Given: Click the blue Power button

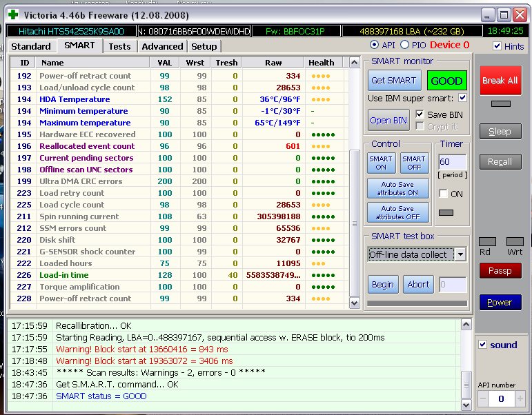Looking at the screenshot, I should (500, 303).
